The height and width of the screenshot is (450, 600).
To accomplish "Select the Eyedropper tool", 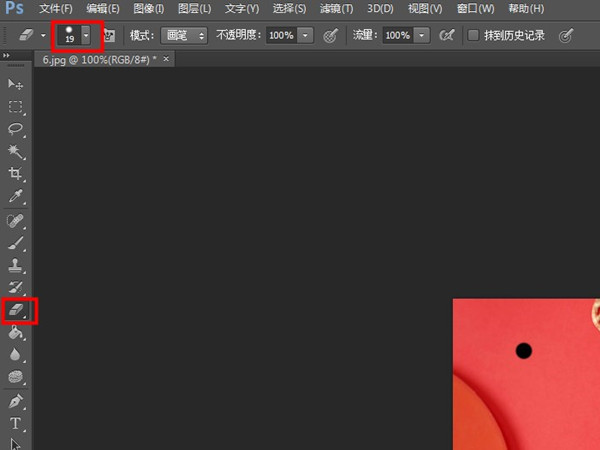I will click(x=15, y=196).
